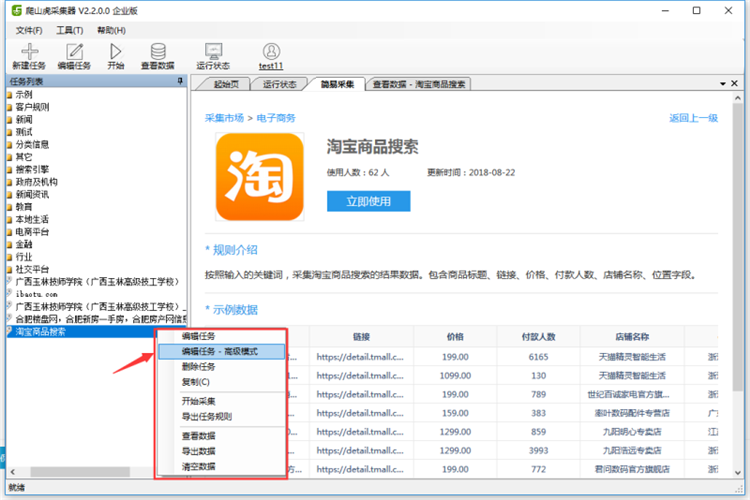The image size is (750, 500).
Task: Click the task list scroll left arrow
Action: pyautogui.click(x=12, y=472)
